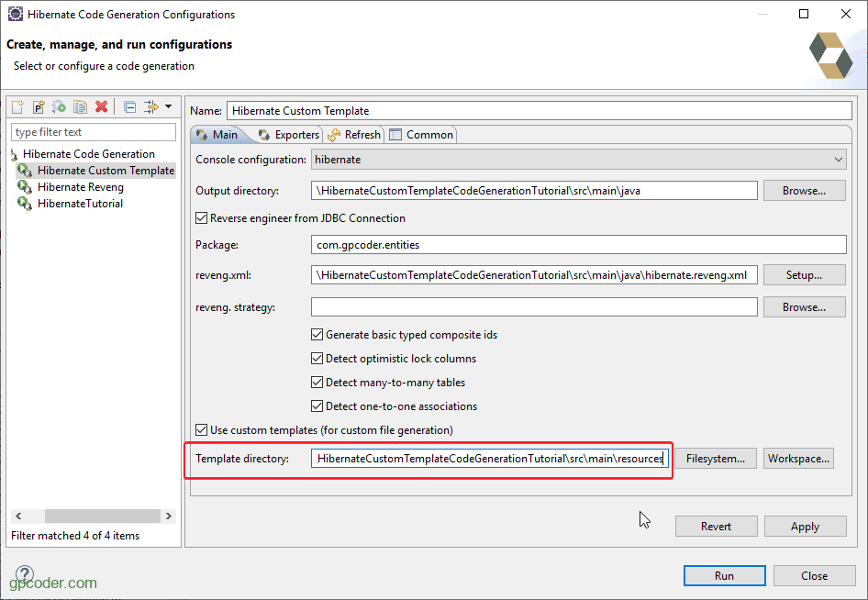Click the Workspace browse button
This screenshot has width=868, height=600.
[797, 458]
